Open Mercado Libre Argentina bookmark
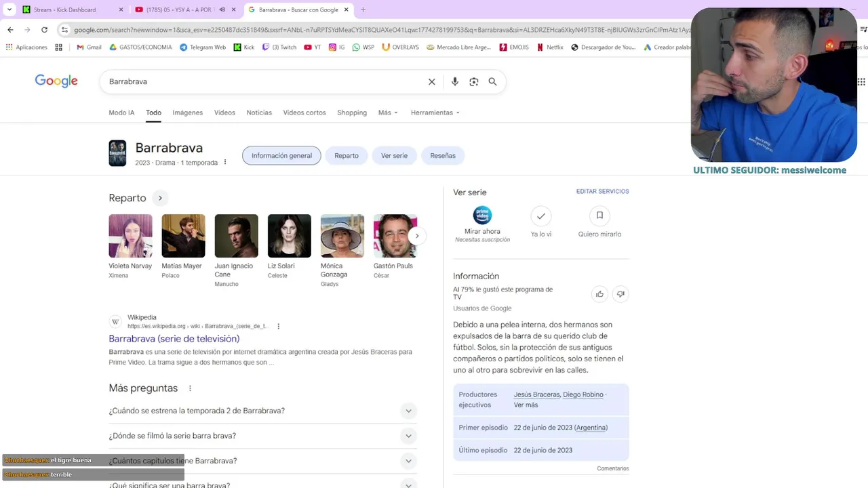The width and height of the screenshot is (868, 488). [458, 47]
